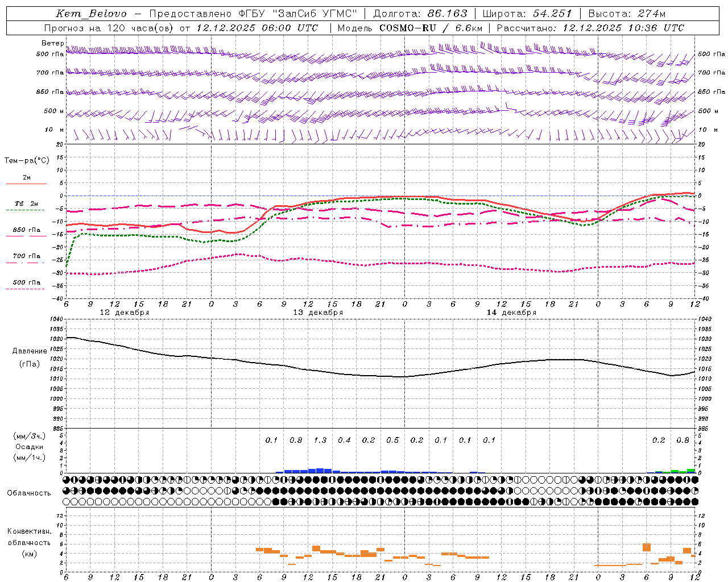Click the 'Осадки' precipitation label
Screen dimensions: 728x582
pyautogui.click(x=30, y=447)
